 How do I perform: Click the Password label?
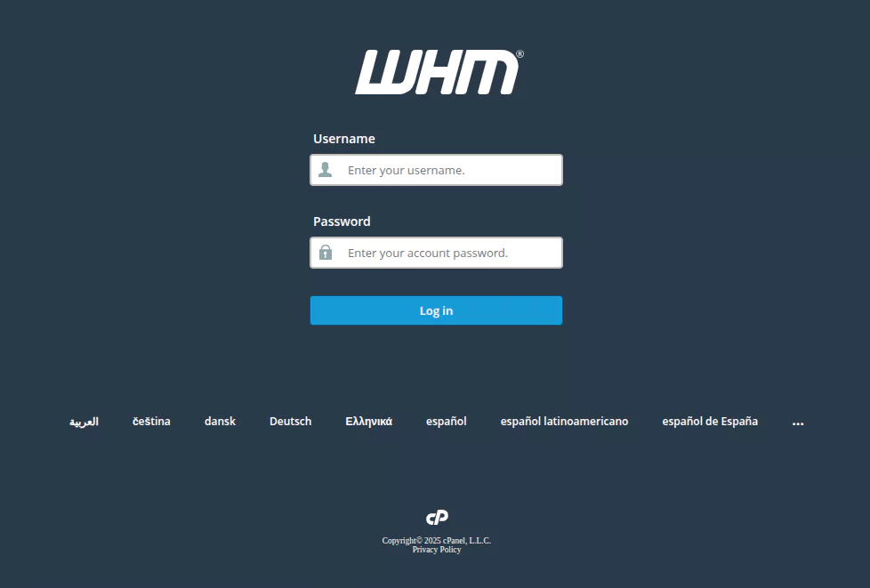[x=342, y=222]
